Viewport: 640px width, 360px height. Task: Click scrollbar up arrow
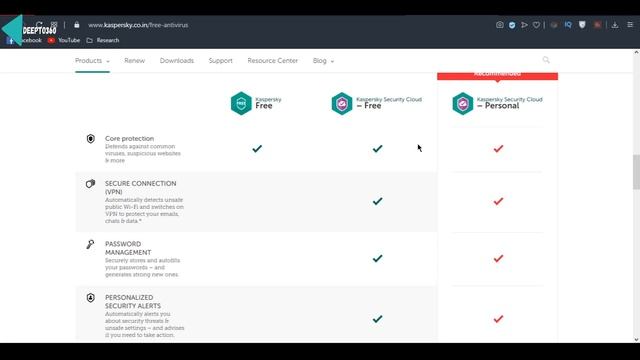pos(636,53)
